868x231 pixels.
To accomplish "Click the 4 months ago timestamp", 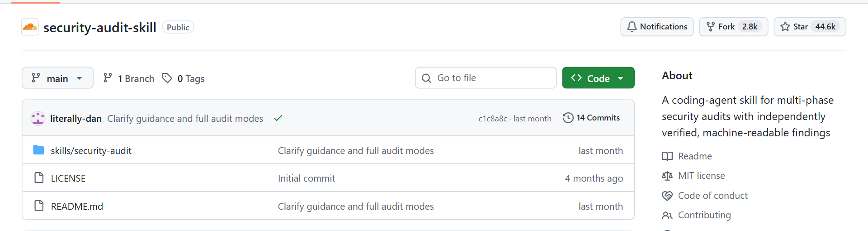I will (x=594, y=178).
